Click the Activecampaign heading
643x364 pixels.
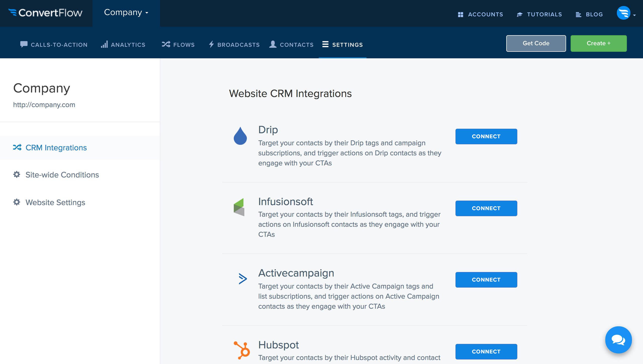pyautogui.click(x=296, y=273)
